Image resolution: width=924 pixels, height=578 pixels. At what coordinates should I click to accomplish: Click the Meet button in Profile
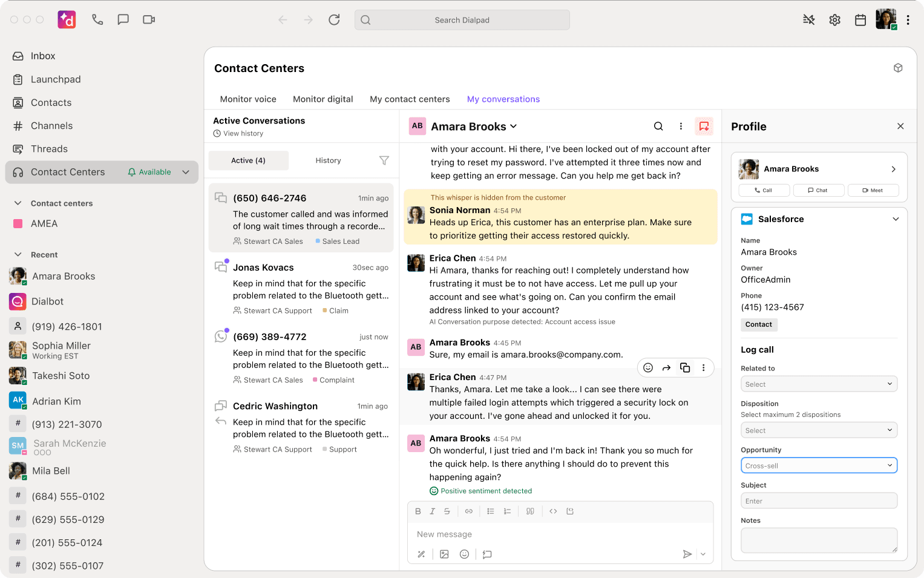873,190
